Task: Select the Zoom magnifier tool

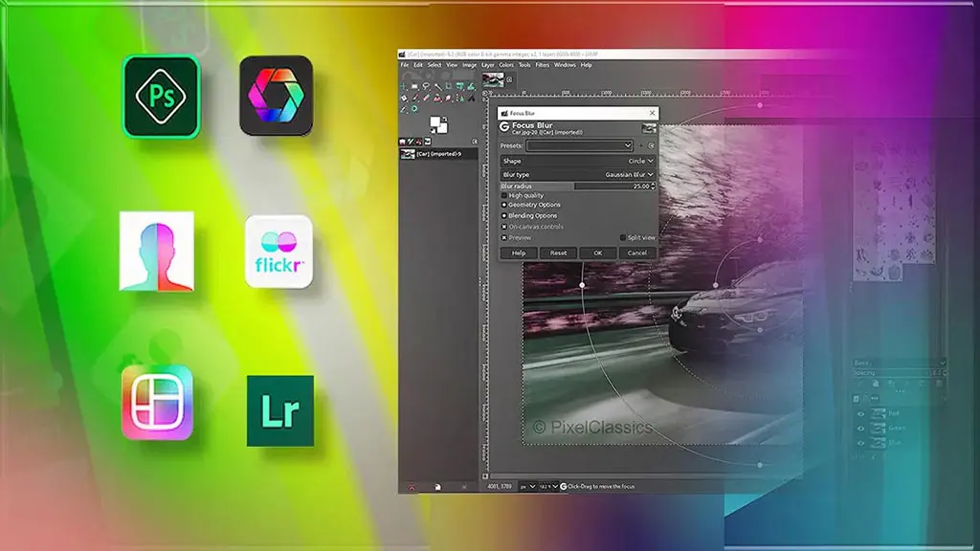Action: pyautogui.click(x=414, y=109)
